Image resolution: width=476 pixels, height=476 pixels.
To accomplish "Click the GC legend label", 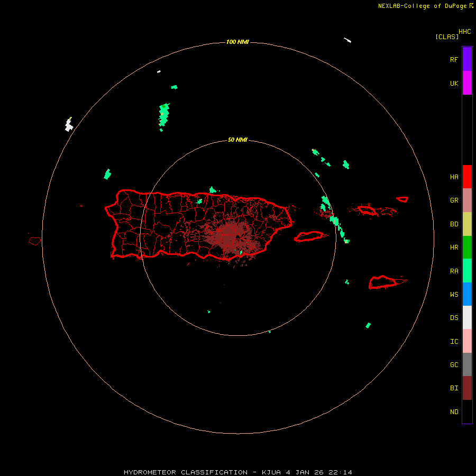I will coord(454,364).
